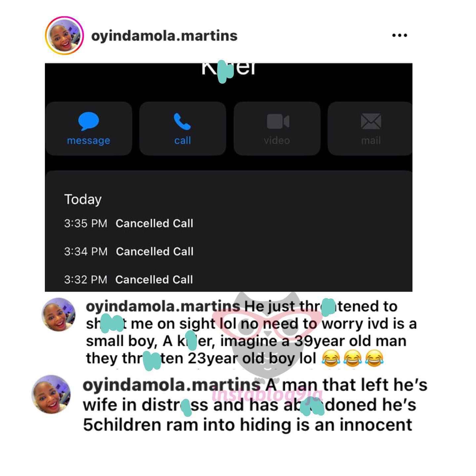Viewport: 476px width, 476px height.
Task: Tap the 3:35 PM Cancelled Call entry
Action: (x=129, y=223)
